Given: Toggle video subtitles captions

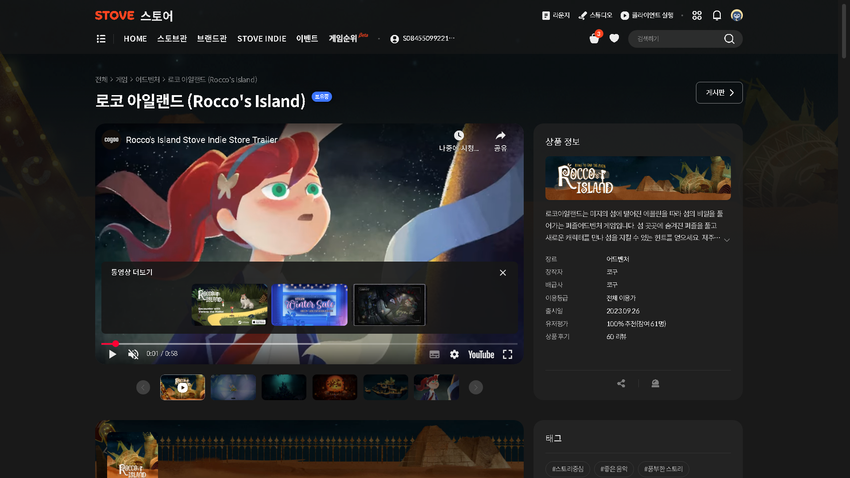Looking at the screenshot, I should click(x=434, y=354).
